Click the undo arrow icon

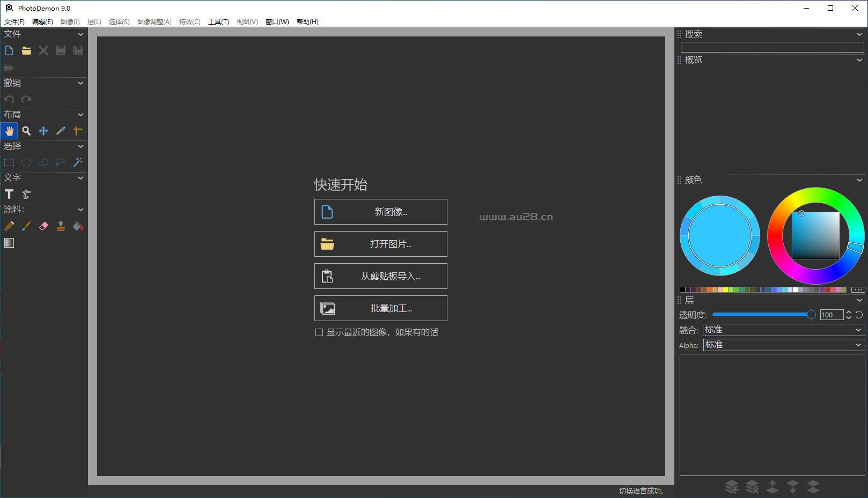[x=9, y=99]
